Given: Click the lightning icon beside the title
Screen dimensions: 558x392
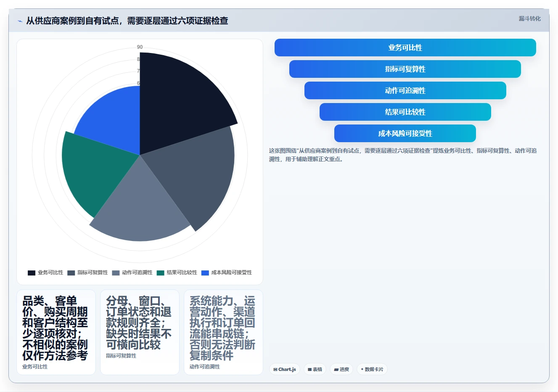Looking at the screenshot, I should coord(20,21).
